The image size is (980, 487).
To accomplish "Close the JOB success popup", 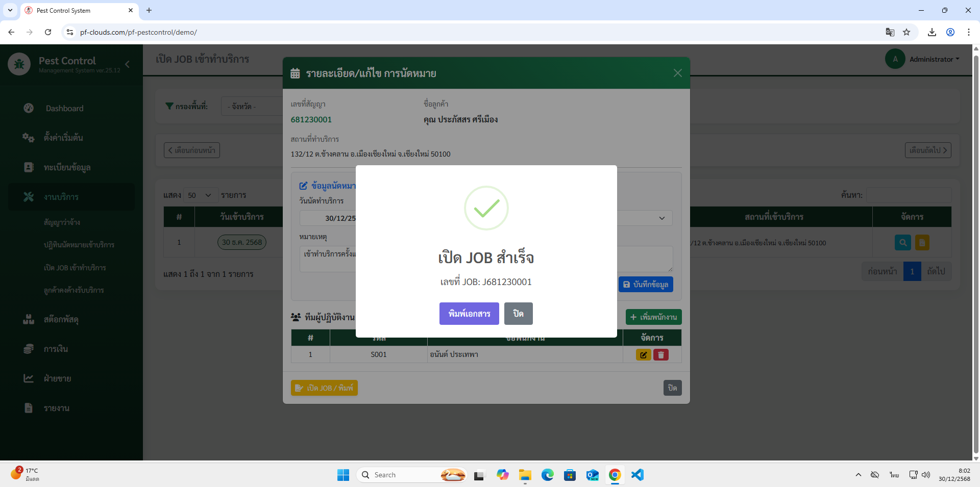I will 518,314.
